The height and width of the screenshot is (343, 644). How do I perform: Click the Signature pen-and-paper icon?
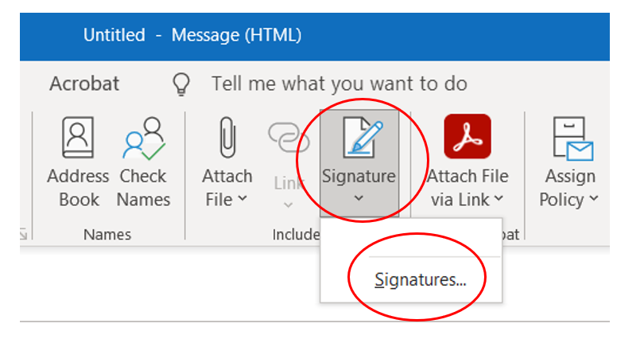(x=359, y=138)
